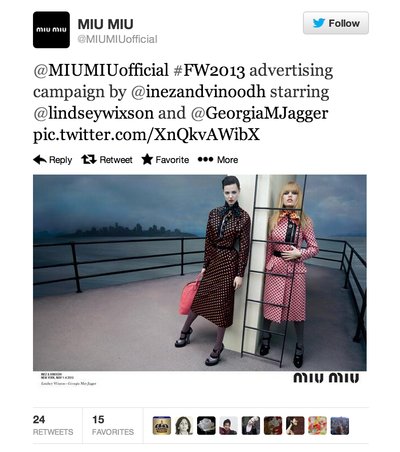Click the #FW2013 hashtag
This screenshot has height=452, width=400.
(x=209, y=70)
